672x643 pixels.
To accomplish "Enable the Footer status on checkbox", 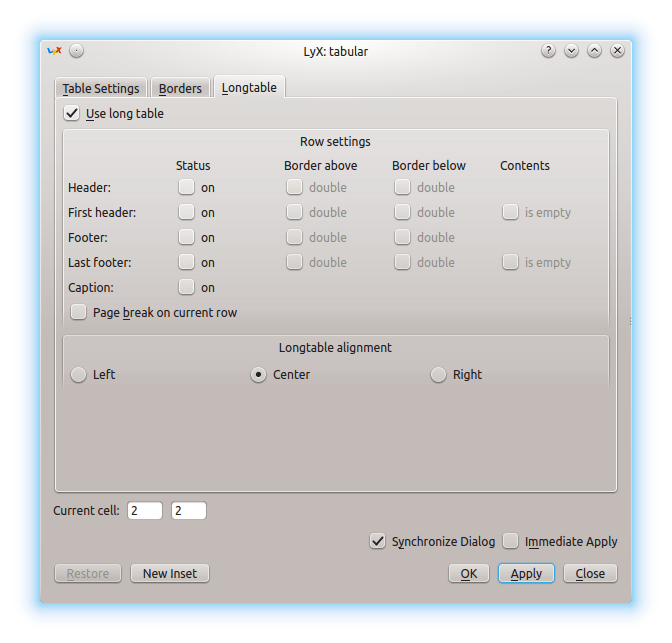I will pos(186,237).
